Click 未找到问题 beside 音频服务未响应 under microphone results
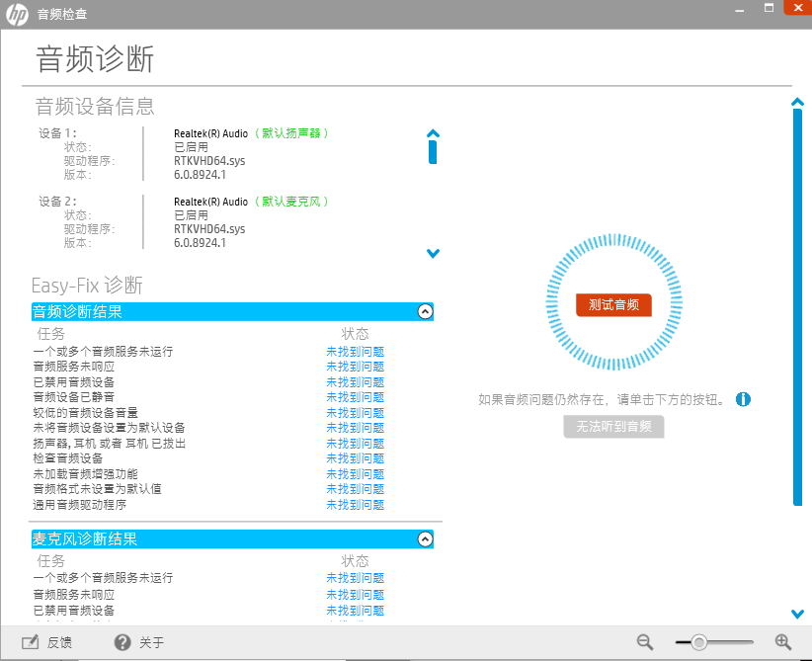 tap(355, 594)
